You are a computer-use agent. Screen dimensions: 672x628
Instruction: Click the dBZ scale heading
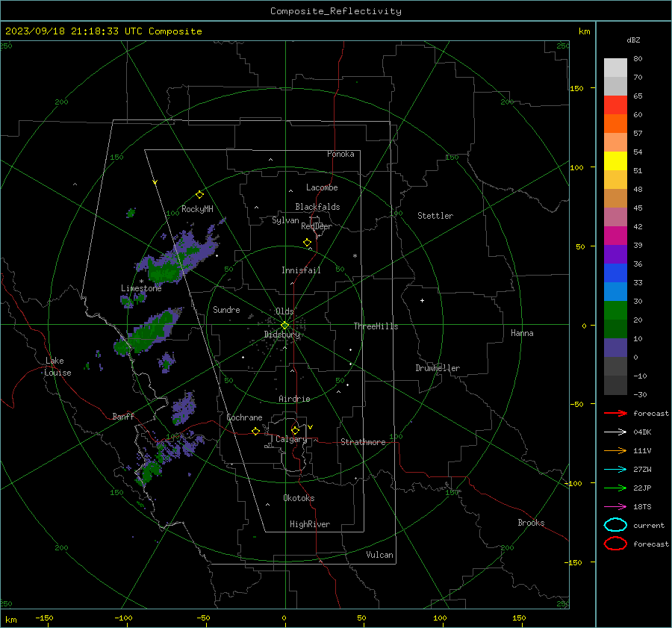coord(633,40)
